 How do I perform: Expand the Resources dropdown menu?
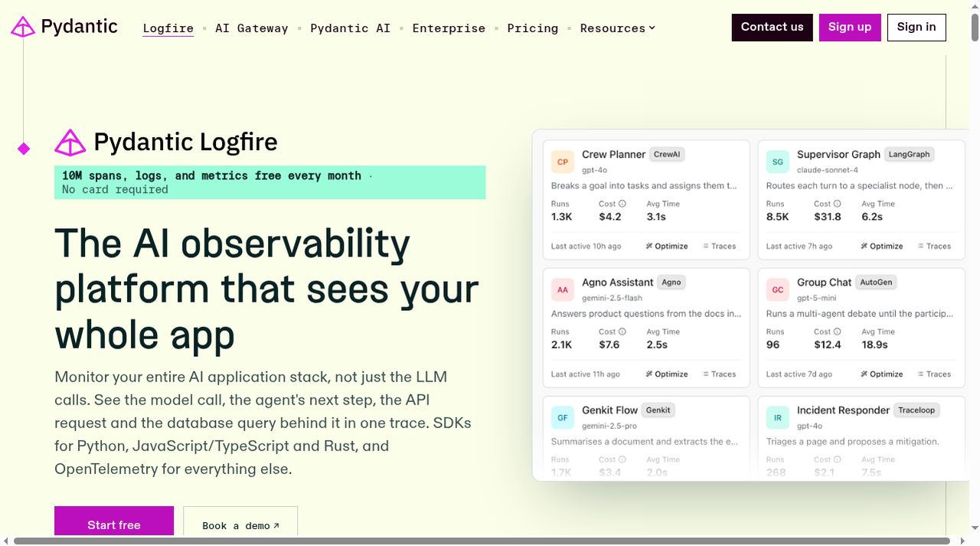pyautogui.click(x=618, y=28)
